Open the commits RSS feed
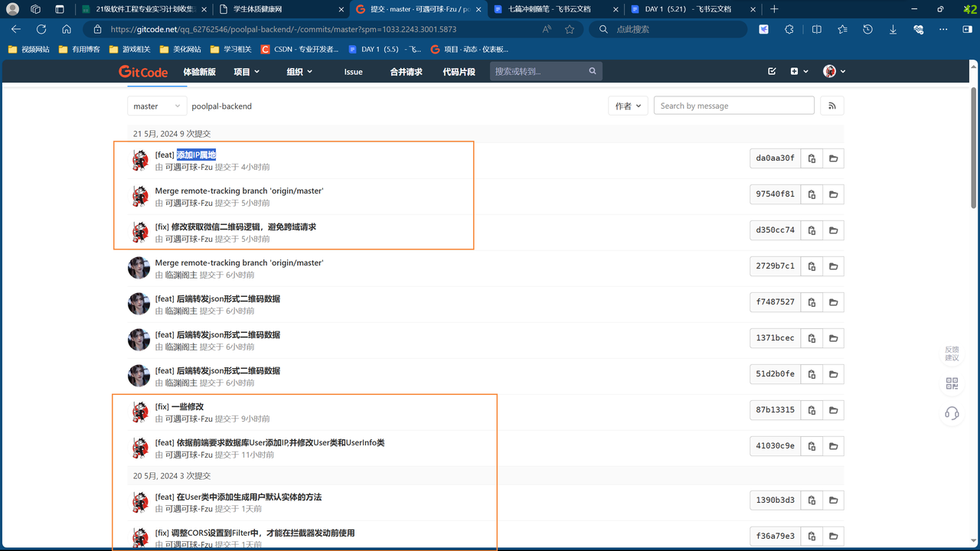 [832, 106]
